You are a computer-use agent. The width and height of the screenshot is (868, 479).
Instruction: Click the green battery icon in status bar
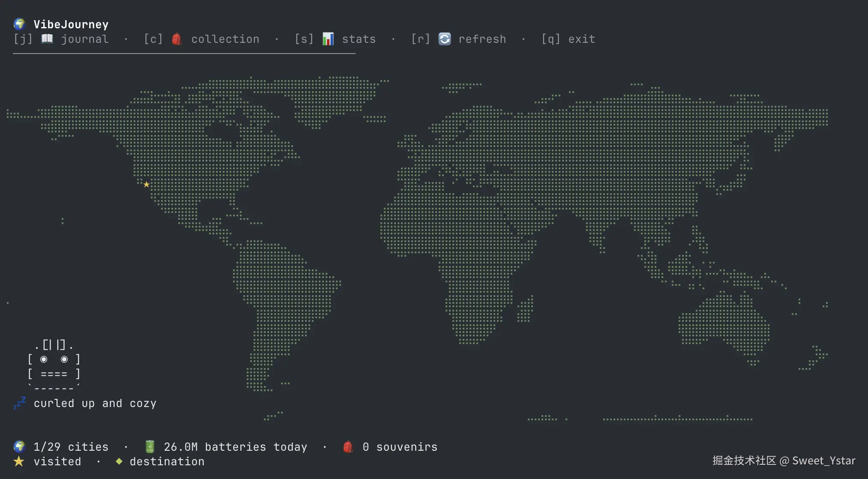click(150, 447)
